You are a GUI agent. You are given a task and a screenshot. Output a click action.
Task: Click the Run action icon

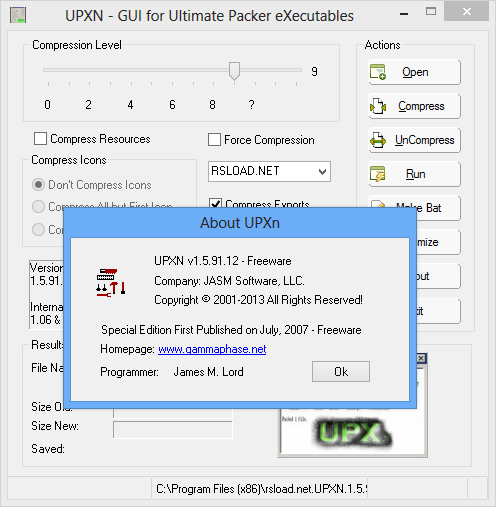click(378, 174)
